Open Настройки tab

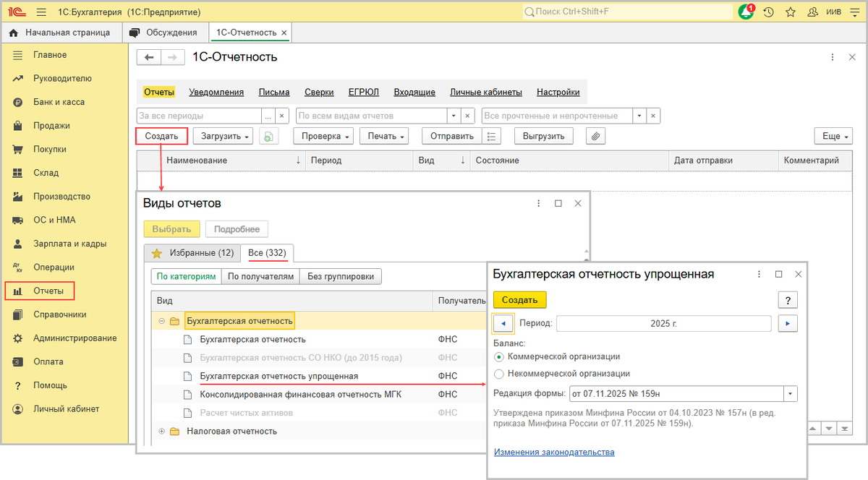pyautogui.click(x=558, y=93)
